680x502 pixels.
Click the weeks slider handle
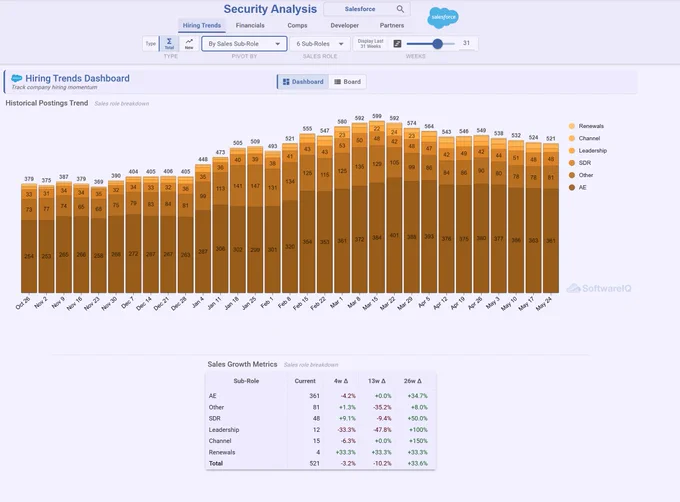tap(438, 43)
